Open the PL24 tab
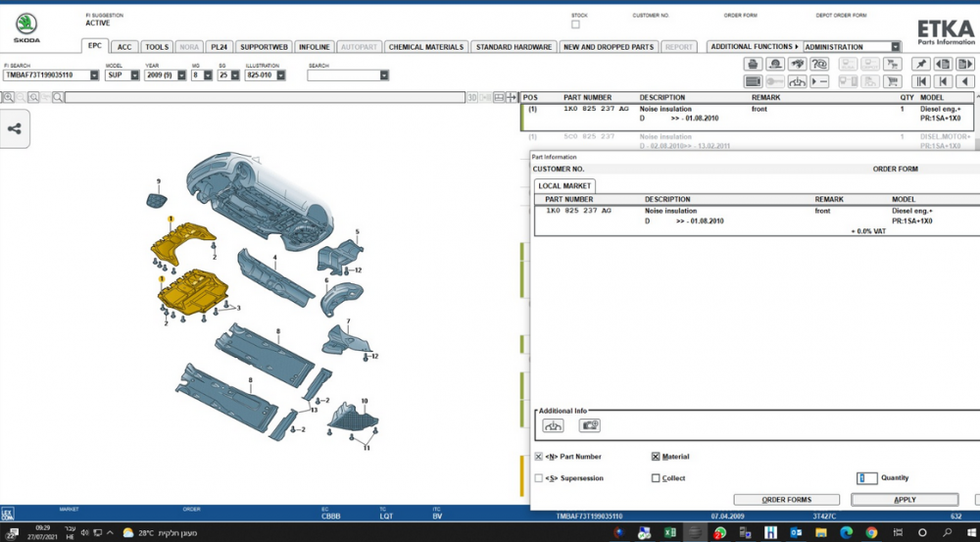 pyautogui.click(x=219, y=47)
